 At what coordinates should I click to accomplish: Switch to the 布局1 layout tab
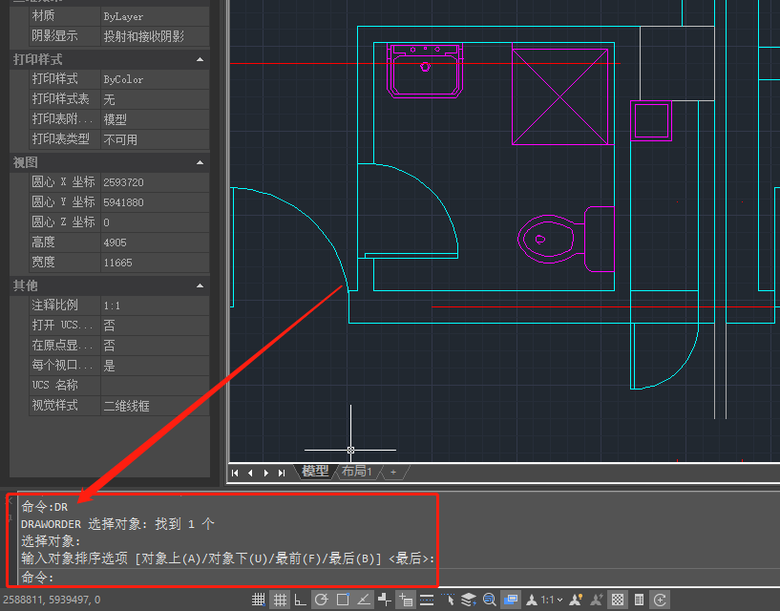[356, 472]
